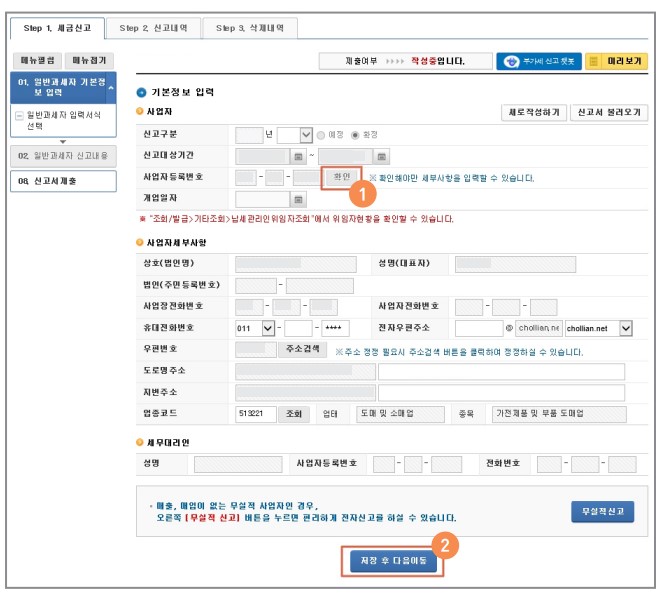Image resolution: width=664 pixels, height=598 pixels.
Task: Click the 메뉴접기 button
Action: 89,61
